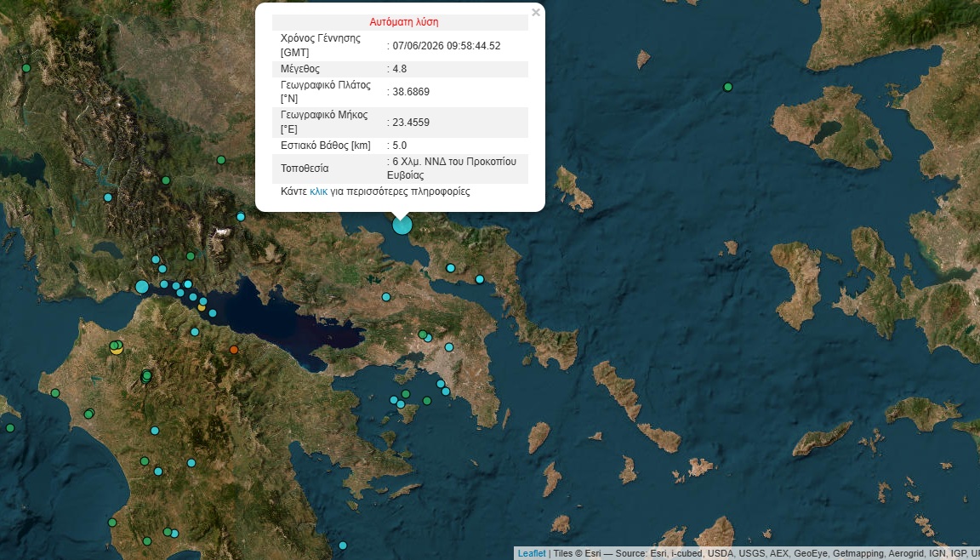Open the Leaflet attribution link
The height and width of the screenshot is (560, 980).
click(x=531, y=554)
